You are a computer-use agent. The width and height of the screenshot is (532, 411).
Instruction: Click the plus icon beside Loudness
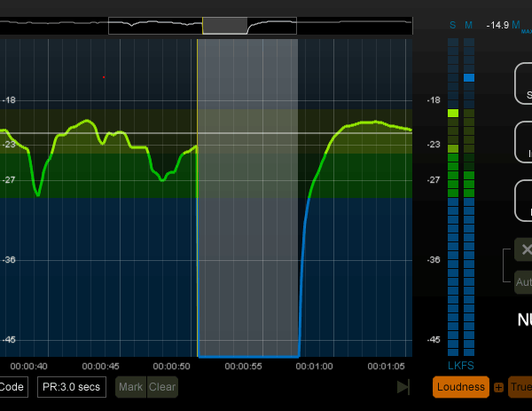pyautogui.click(x=498, y=387)
